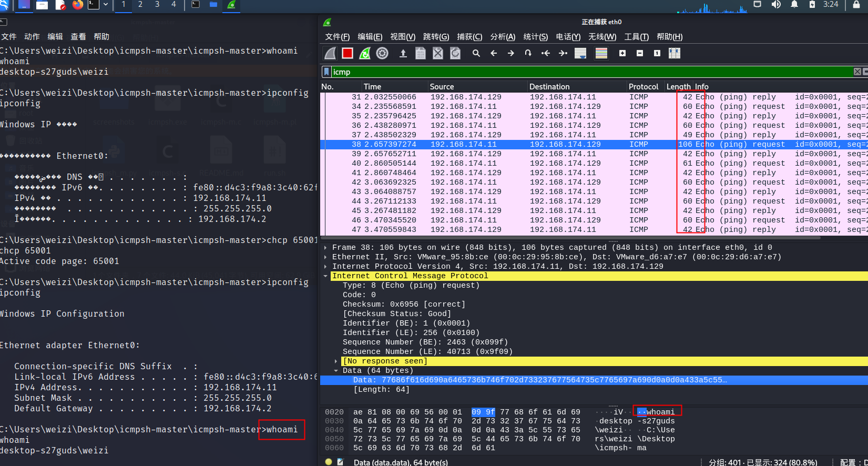The height and width of the screenshot is (466, 868).
Task: Click the start capture shark fin icon
Action: [x=330, y=53]
